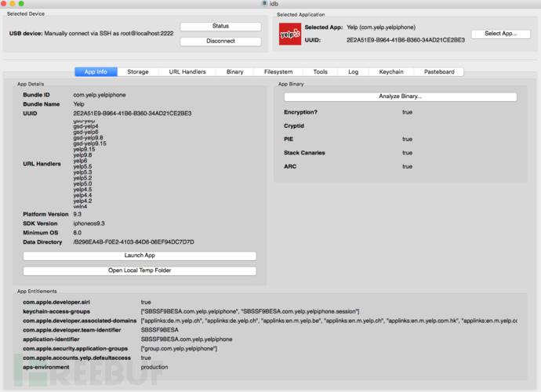Screen dimensions: 541x392
Task: Go to the Filesystem tab
Action: coord(278,72)
